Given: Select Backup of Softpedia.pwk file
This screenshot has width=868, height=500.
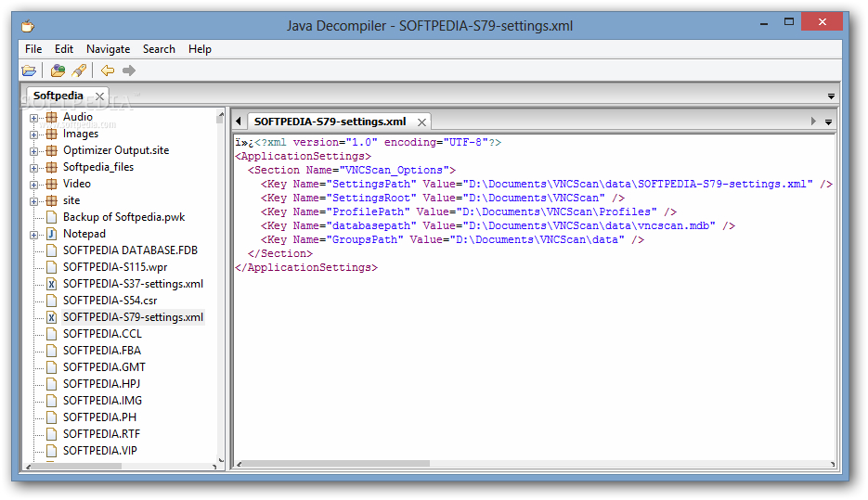Looking at the screenshot, I should click(x=123, y=217).
